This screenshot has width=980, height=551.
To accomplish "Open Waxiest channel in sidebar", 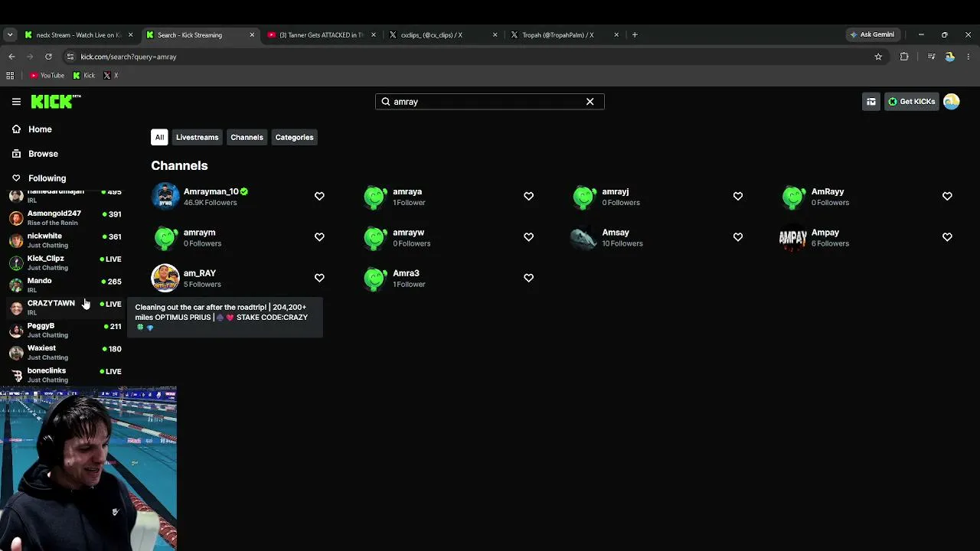I will (x=65, y=352).
